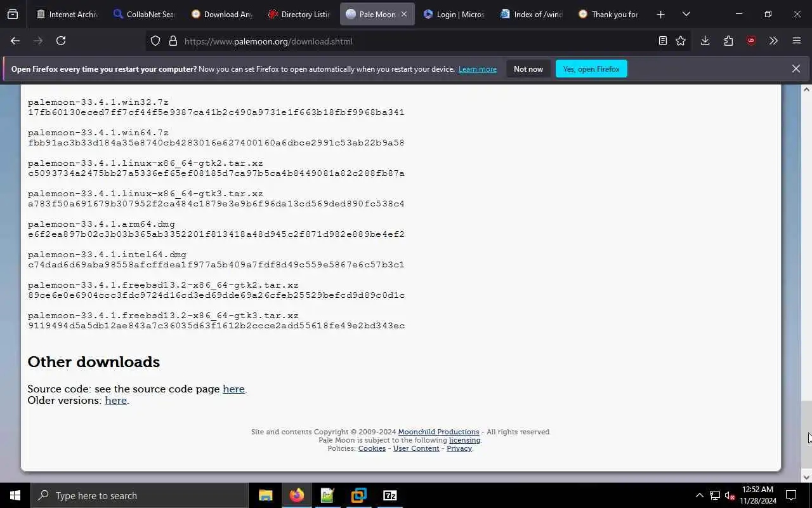Click palemoon-33.4.1.win64.7z filename text
812x508 pixels.
tap(98, 133)
